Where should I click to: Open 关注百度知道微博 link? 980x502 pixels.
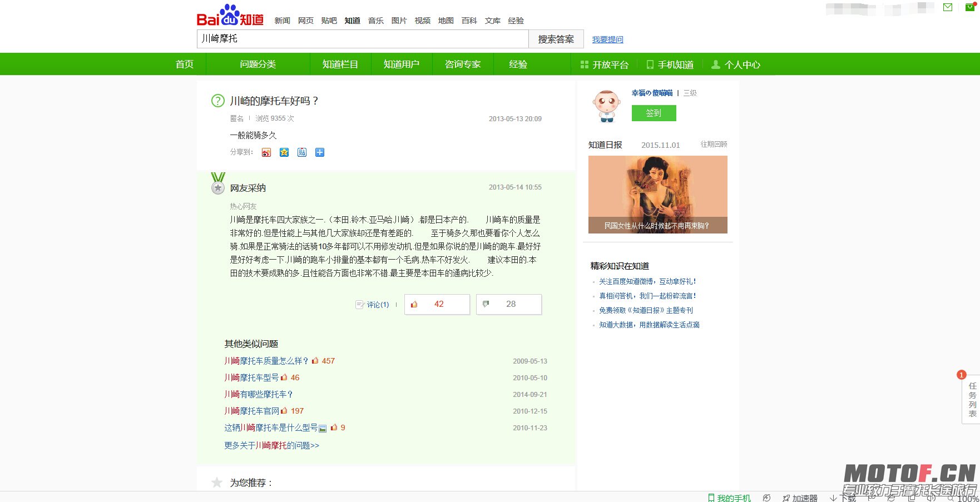point(648,281)
